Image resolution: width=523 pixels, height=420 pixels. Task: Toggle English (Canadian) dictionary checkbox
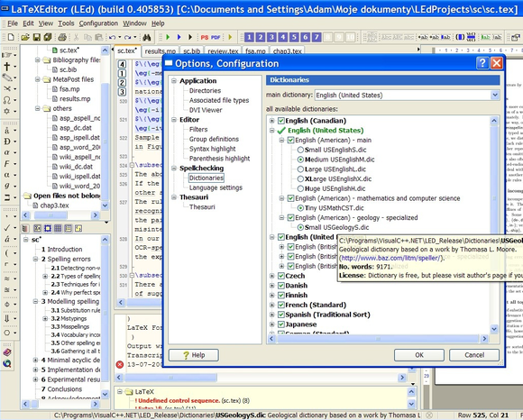(280, 121)
